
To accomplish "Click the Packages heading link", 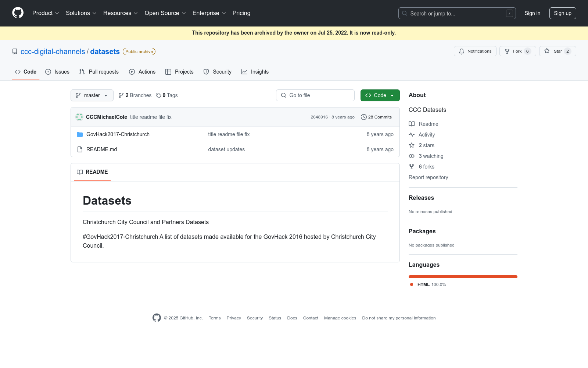I will point(422,231).
